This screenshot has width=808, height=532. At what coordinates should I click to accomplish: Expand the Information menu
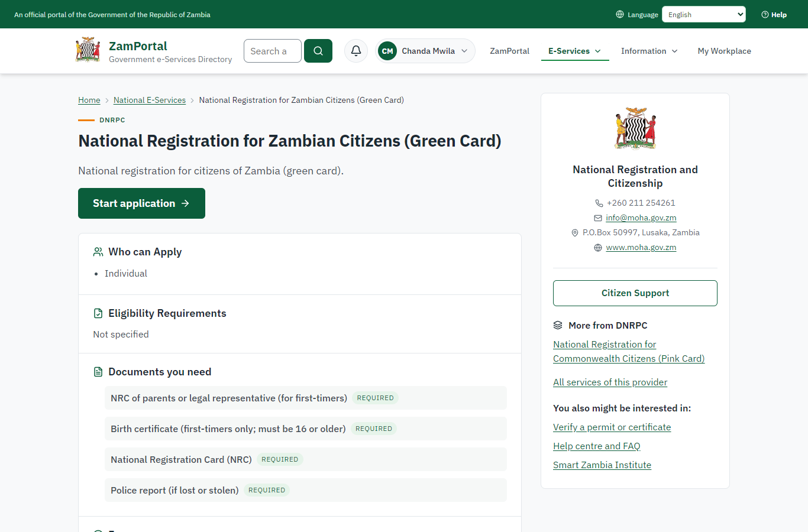pyautogui.click(x=649, y=51)
